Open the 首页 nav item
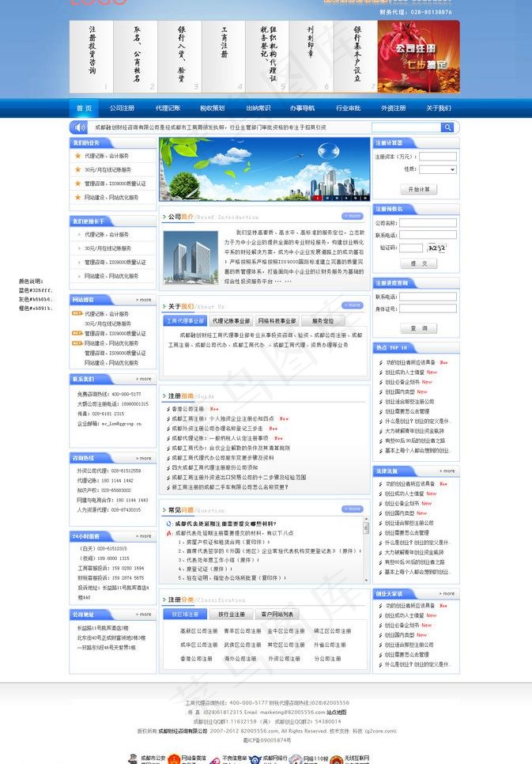Viewport: 532px width, 764px height. (x=84, y=108)
